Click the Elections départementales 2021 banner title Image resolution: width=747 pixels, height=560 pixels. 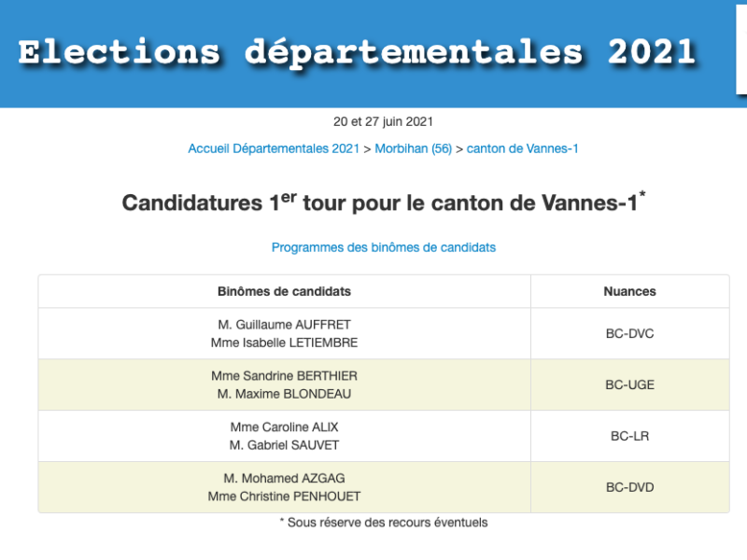(358, 52)
